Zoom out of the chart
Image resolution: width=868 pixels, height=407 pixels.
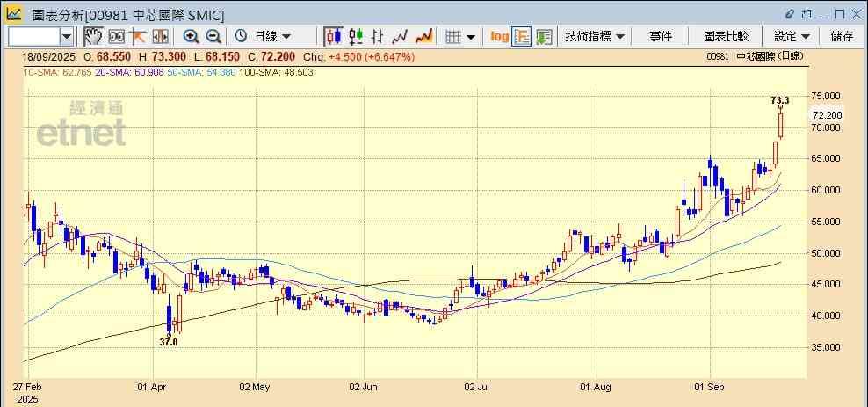tap(213, 37)
